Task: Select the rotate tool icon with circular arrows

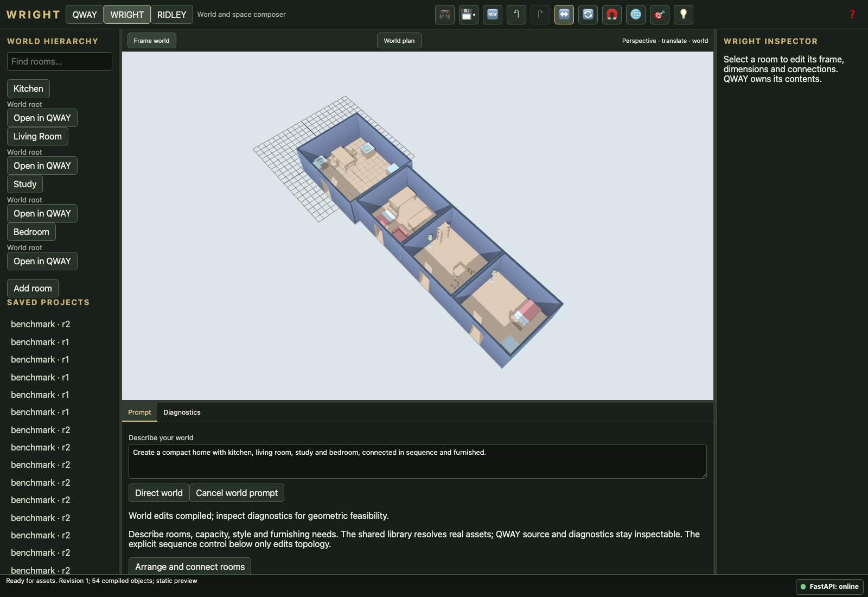Action: pyautogui.click(x=588, y=15)
